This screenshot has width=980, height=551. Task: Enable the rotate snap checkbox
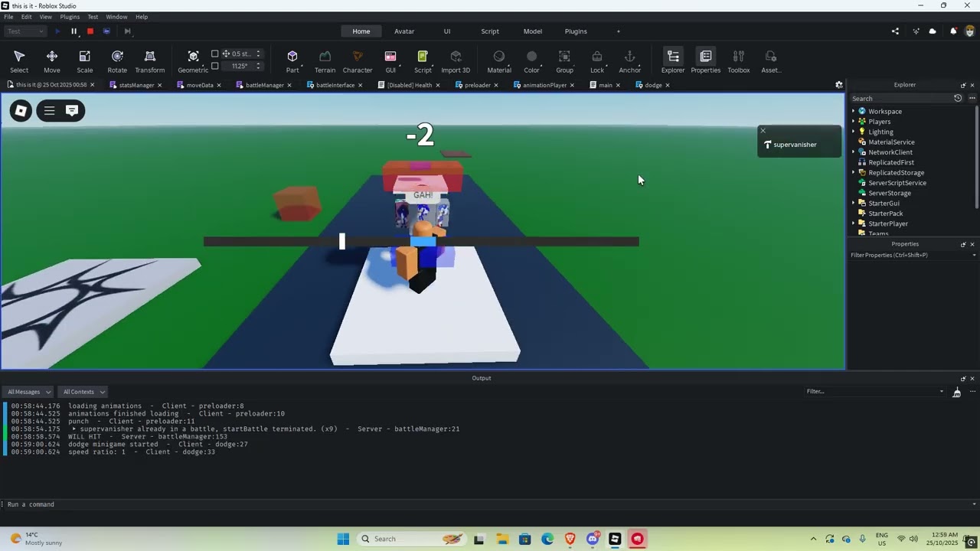pyautogui.click(x=215, y=66)
